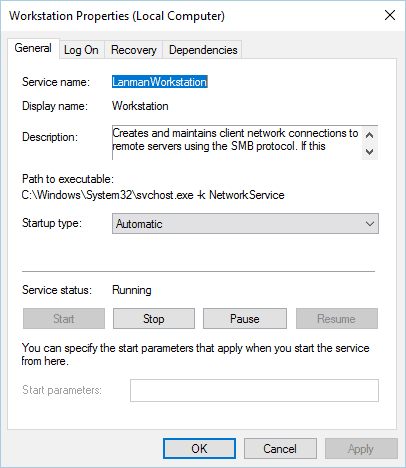This screenshot has height=468, width=406.
Task: Click the Workstation display name text
Action: coord(140,106)
